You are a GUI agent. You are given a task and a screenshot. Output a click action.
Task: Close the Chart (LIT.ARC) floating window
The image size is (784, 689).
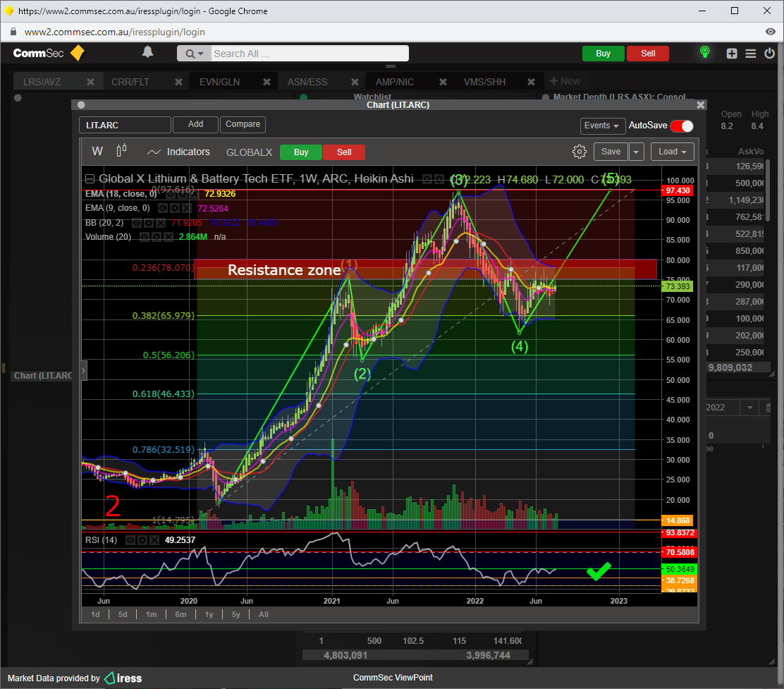coord(701,104)
